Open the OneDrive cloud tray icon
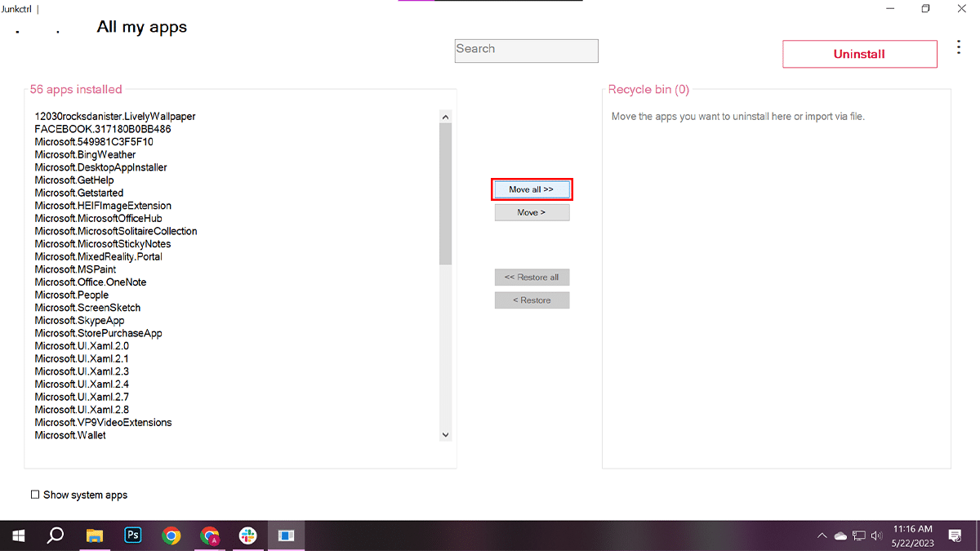 (x=840, y=535)
